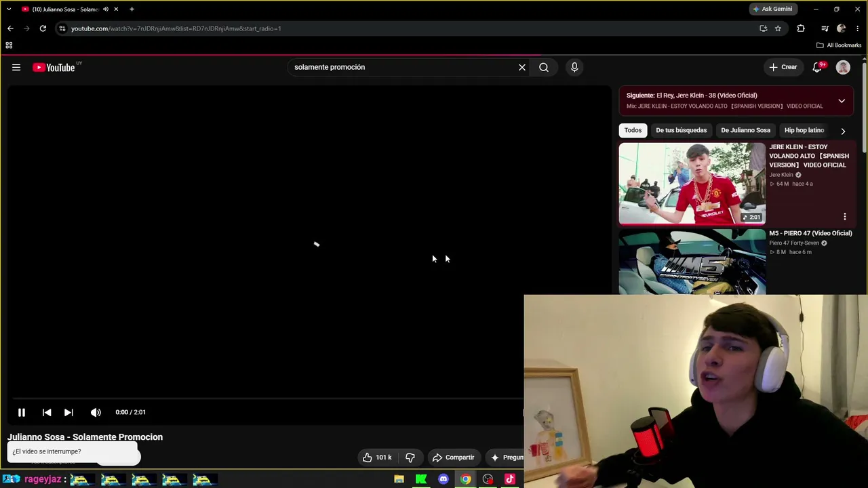The width and height of the screenshot is (868, 488).
Task: Open JERE KLEIN - ESTOY VOLANDO ALTO title
Action: (x=809, y=156)
